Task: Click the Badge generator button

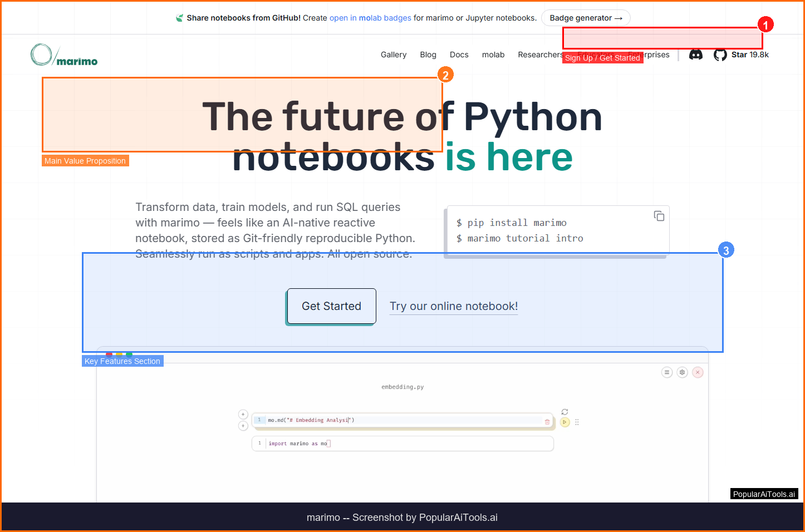Action: coord(585,18)
